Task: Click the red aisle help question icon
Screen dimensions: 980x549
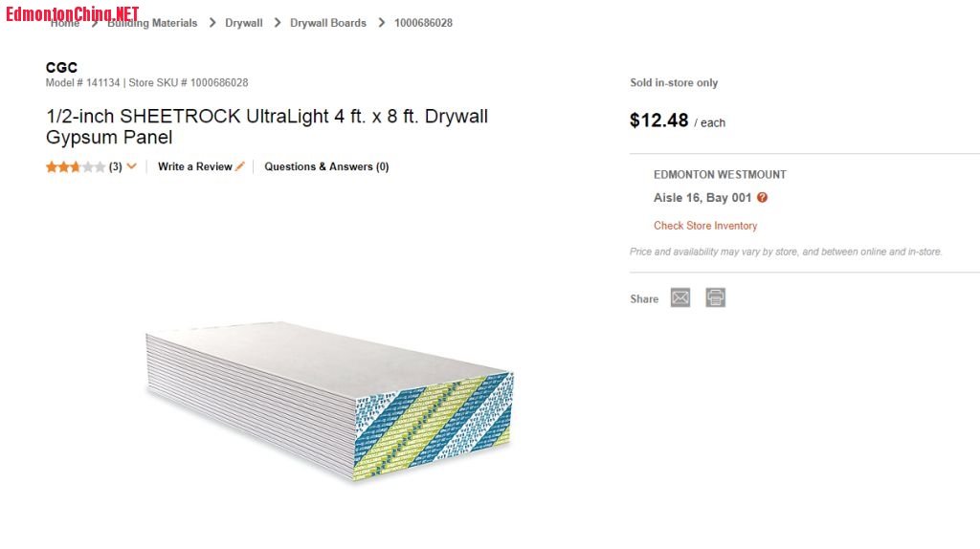Action: click(x=762, y=198)
